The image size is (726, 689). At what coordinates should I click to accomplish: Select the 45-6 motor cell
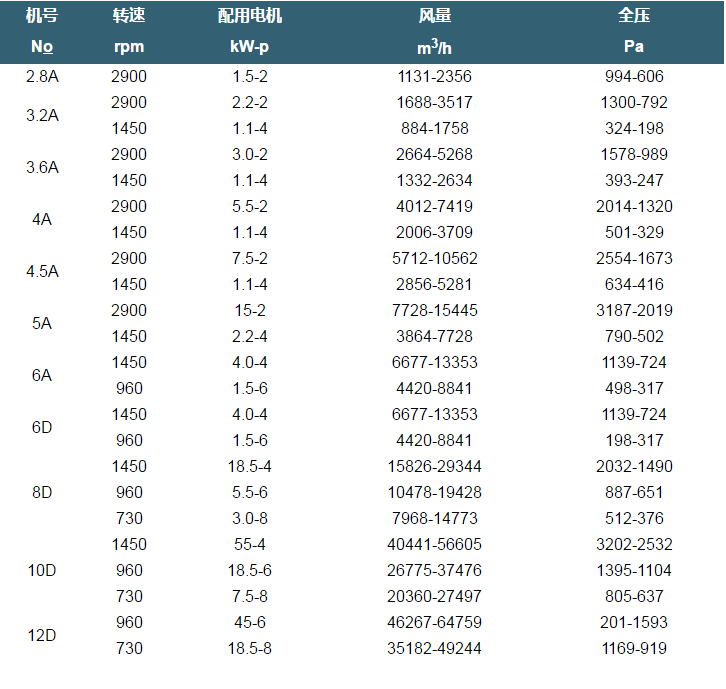point(250,622)
